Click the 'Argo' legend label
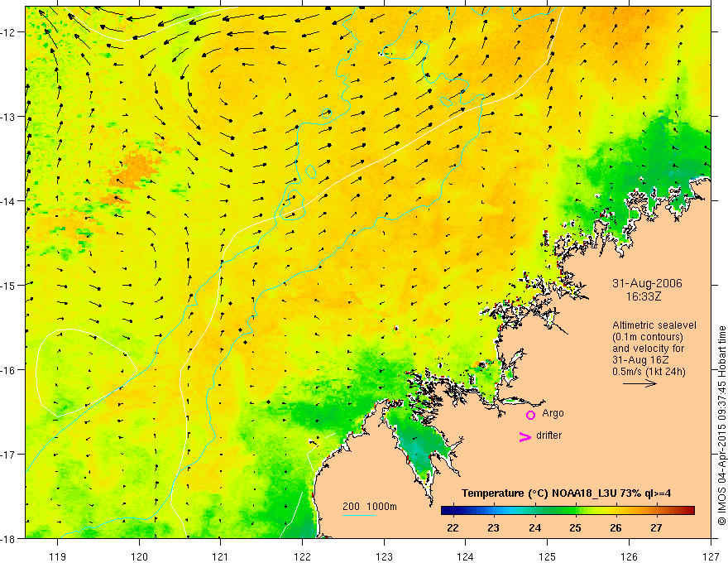 (x=553, y=413)
